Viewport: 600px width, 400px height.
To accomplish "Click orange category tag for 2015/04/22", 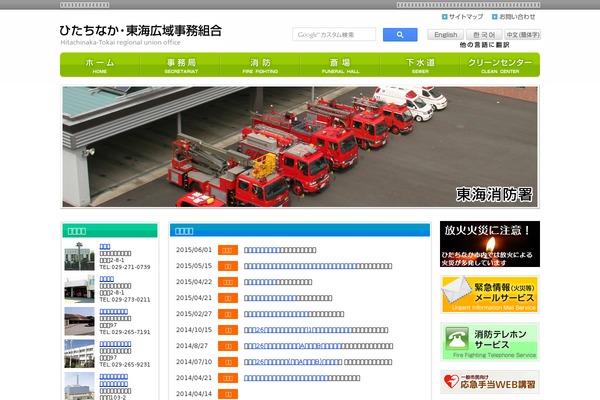I will (x=228, y=282).
